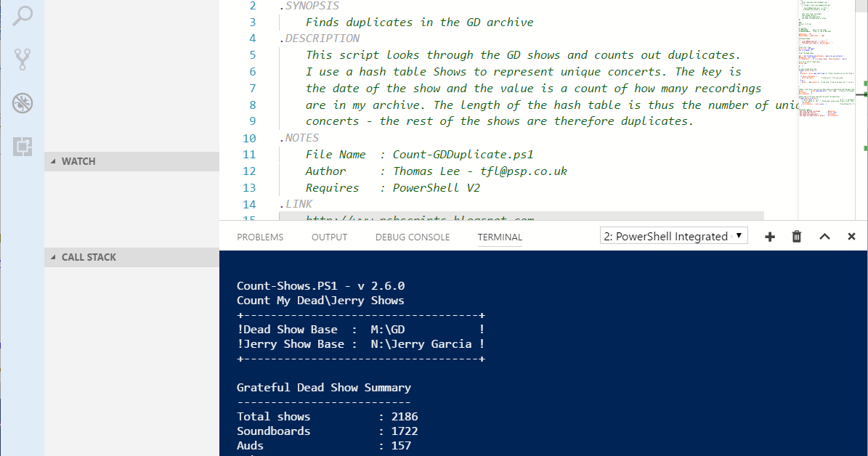
Task: Open the Debug view in sidebar
Action: pyautogui.click(x=22, y=103)
